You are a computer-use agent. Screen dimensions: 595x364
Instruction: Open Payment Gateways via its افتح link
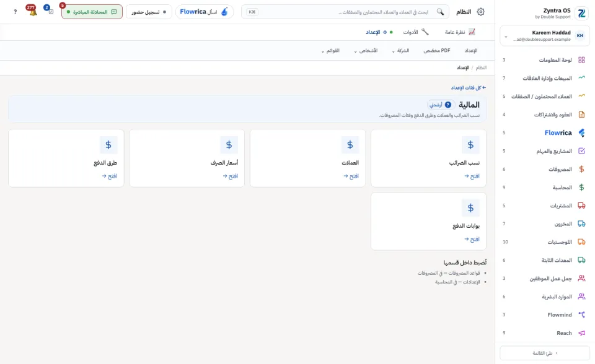(x=472, y=239)
